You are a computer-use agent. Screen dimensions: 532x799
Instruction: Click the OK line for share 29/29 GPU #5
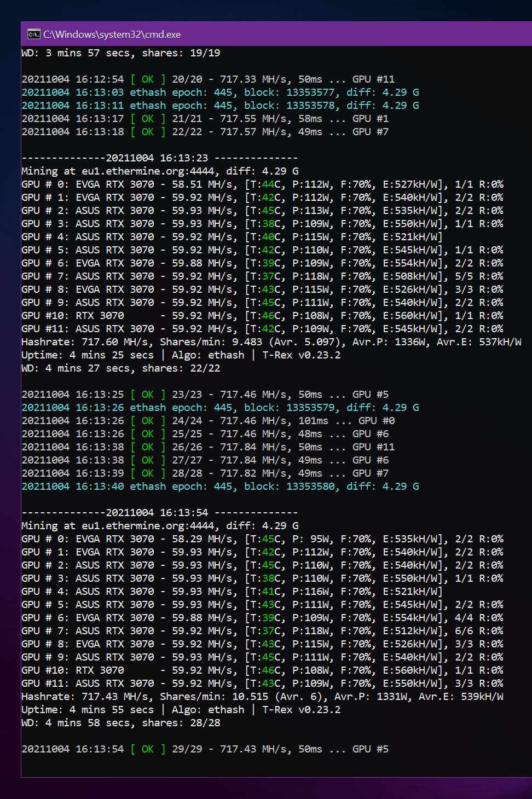pyautogui.click(x=205, y=749)
